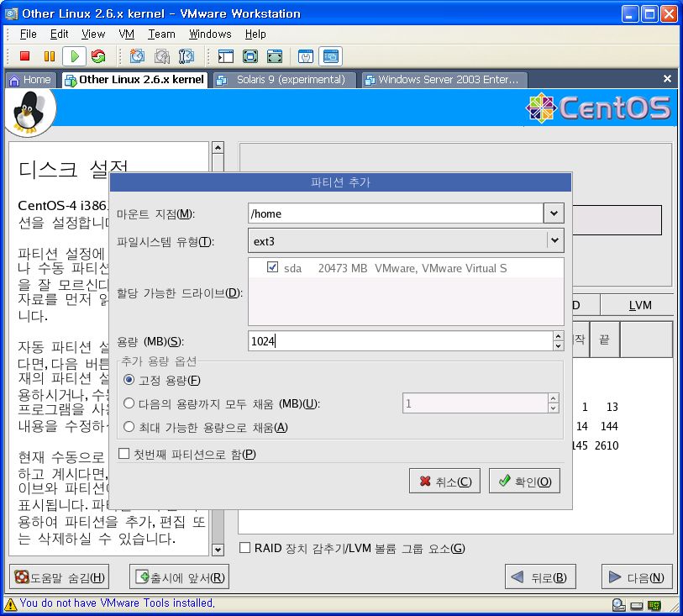The height and width of the screenshot is (616, 683).
Task: Click the green Power On play icon
Action: (x=74, y=56)
